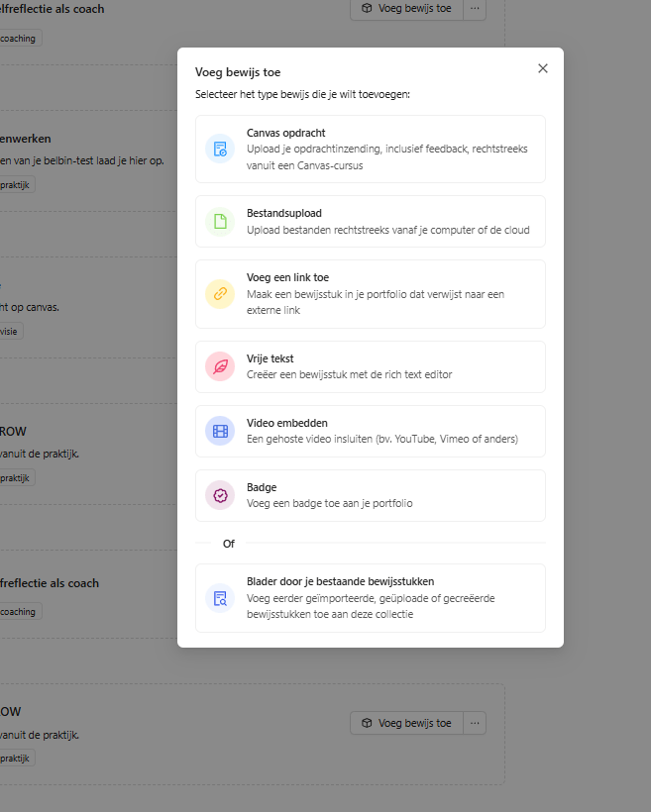
Task: Open bottom three-dots more options menu
Action: [475, 723]
